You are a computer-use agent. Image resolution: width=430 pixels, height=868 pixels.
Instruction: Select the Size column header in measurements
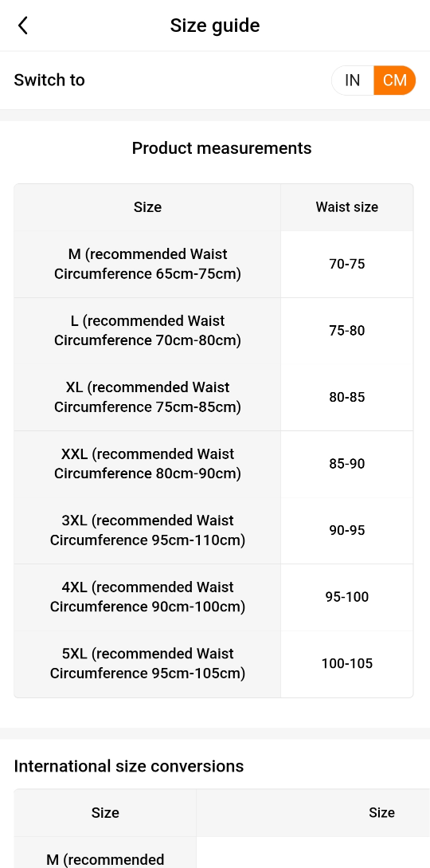(147, 207)
